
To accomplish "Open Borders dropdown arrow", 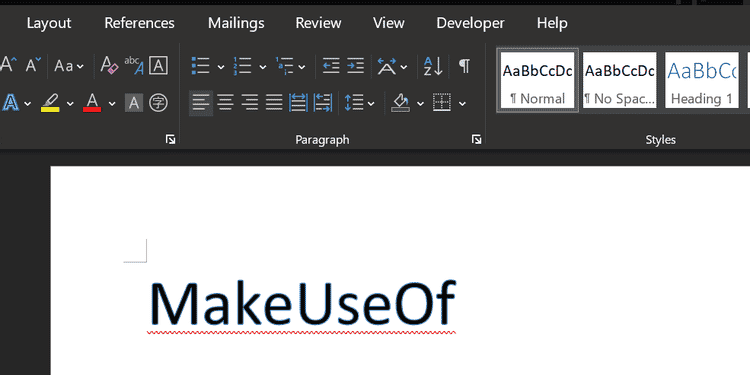I will [462, 103].
